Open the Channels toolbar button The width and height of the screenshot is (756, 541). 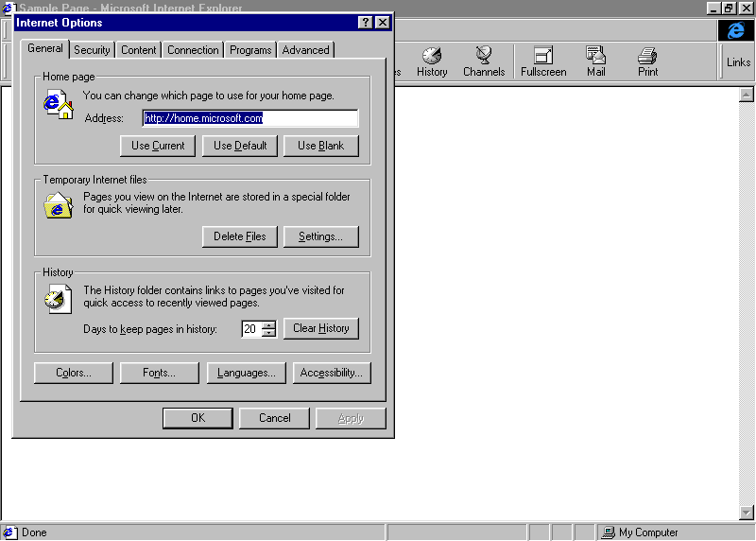[484, 61]
